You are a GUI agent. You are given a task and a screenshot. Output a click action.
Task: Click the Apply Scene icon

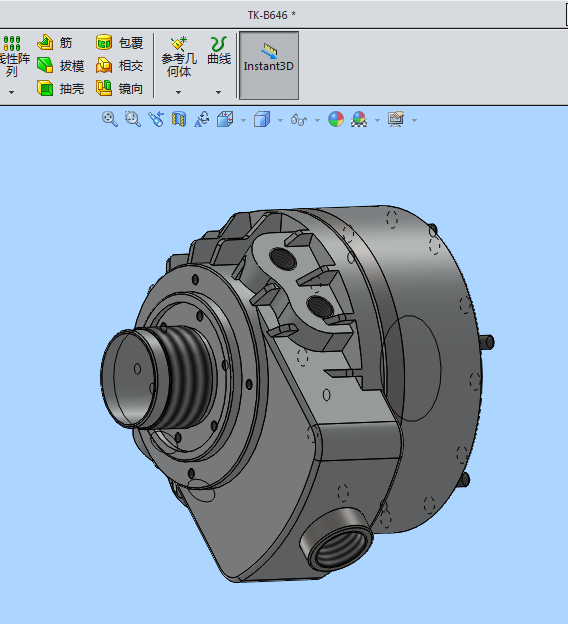pyautogui.click(x=359, y=119)
